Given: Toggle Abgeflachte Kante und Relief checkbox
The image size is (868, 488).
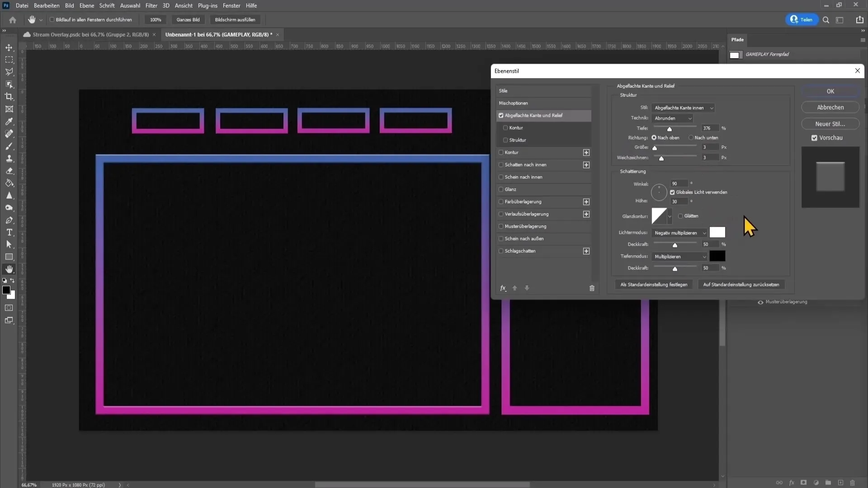Looking at the screenshot, I should (x=501, y=116).
